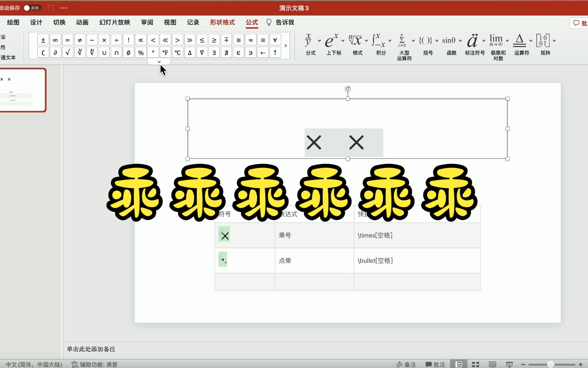Screen dimensions: 588x368
Task: Insert the division ÷ symbol
Action: click(x=116, y=40)
